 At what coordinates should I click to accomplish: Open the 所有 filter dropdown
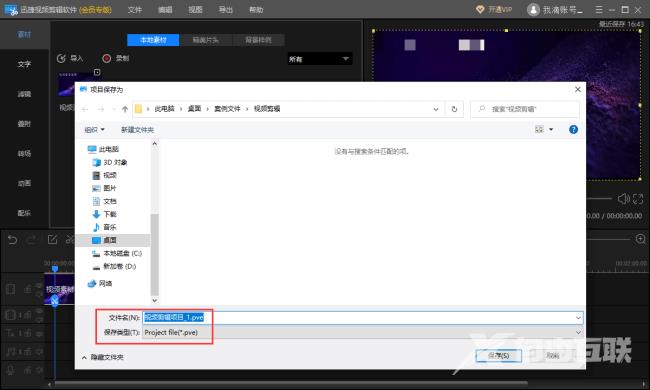point(319,59)
